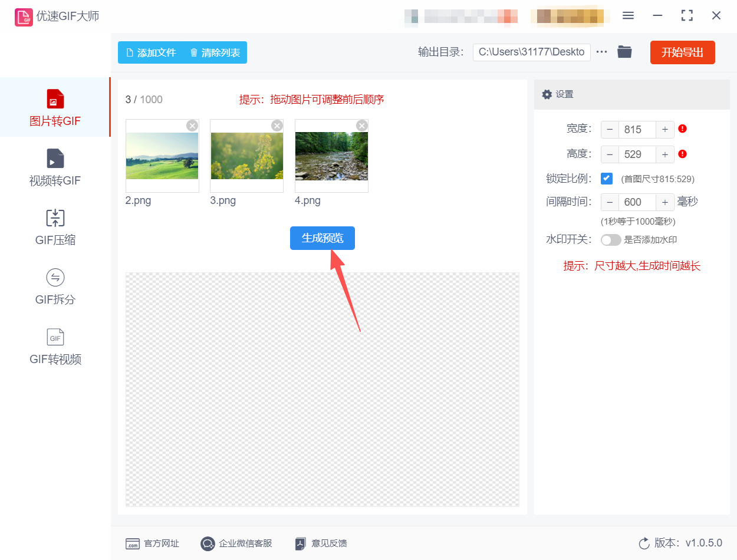Contact 企业微信客服 support
The image size is (737, 560).
click(x=236, y=543)
